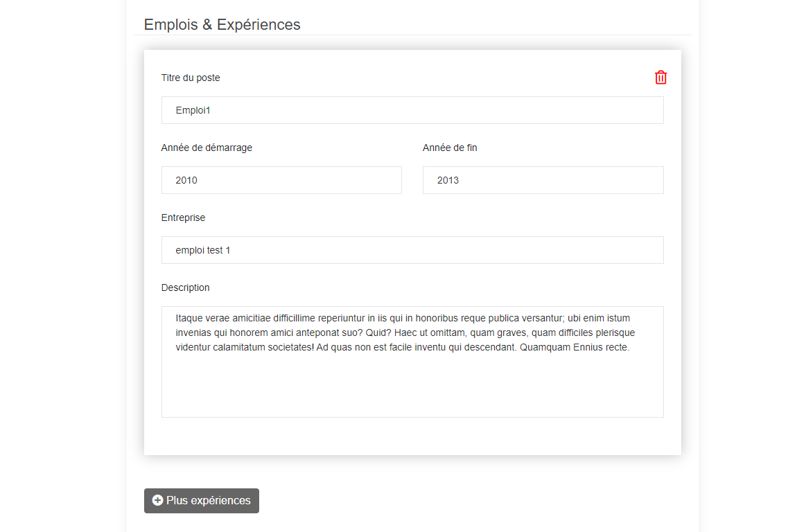Image resolution: width=788 pixels, height=532 pixels.
Task: Place cursor on the word Itaque in description
Action: click(189, 319)
